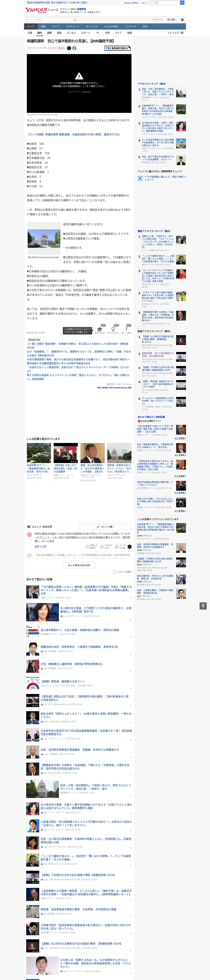
Task: Open the related link 【一覧】派閥の裏金問題
Action: click(x=77, y=345)
